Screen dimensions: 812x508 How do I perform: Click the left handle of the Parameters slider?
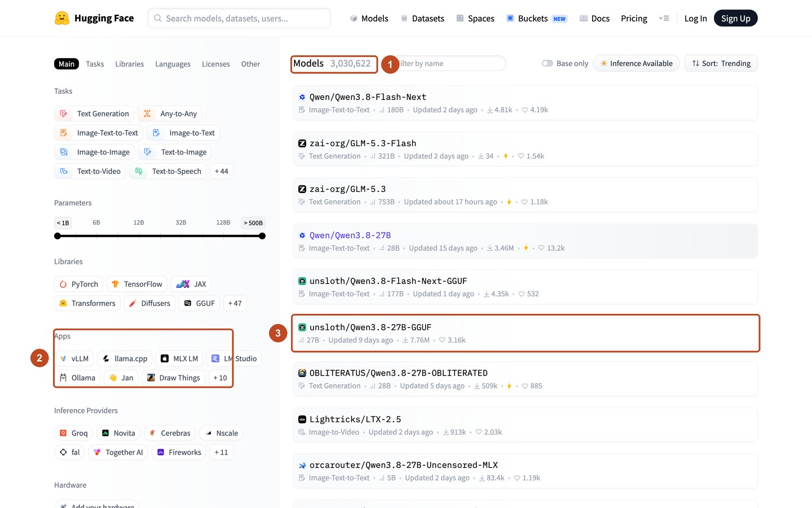[x=58, y=236]
